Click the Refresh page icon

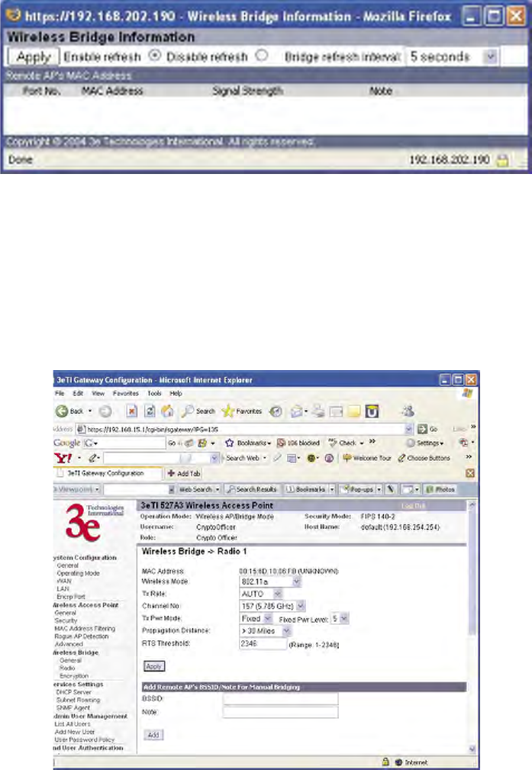point(150,411)
